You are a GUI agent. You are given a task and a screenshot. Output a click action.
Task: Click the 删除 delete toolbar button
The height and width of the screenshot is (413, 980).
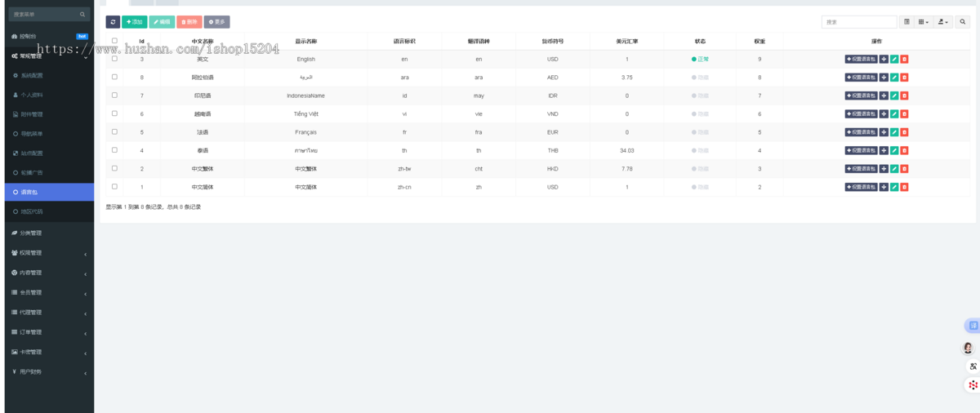(189, 22)
